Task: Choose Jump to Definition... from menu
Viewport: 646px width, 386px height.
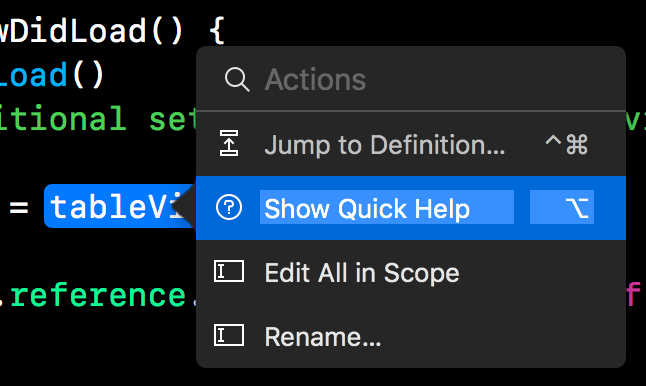Action: (x=411, y=144)
